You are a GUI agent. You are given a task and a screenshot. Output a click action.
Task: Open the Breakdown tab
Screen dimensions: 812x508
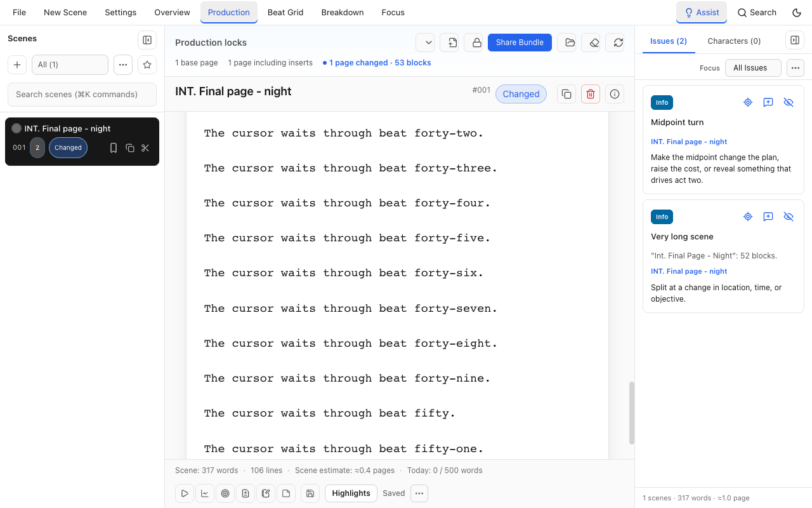(343, 12)
